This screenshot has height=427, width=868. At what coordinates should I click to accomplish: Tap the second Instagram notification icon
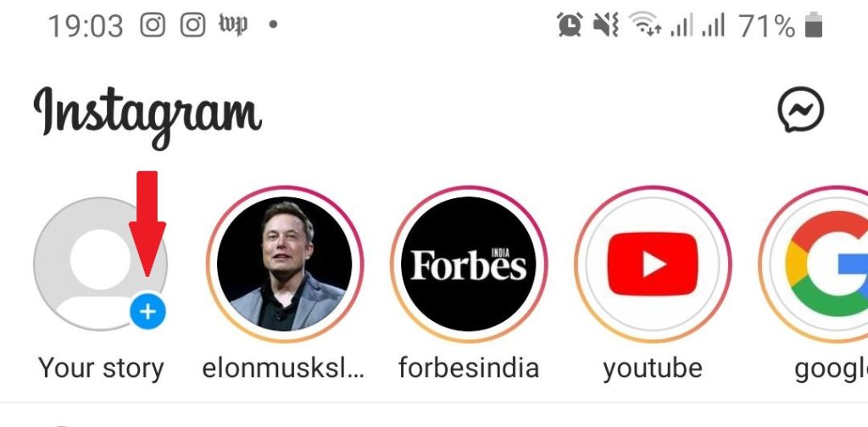[x=193, y=25]
